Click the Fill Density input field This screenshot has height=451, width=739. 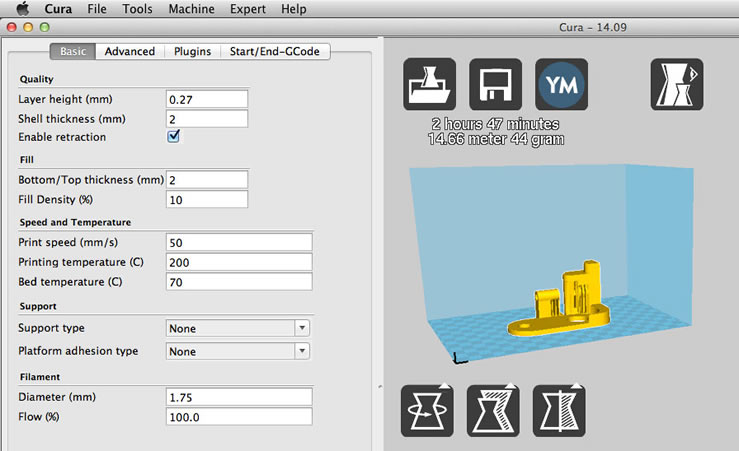(207, 200)
